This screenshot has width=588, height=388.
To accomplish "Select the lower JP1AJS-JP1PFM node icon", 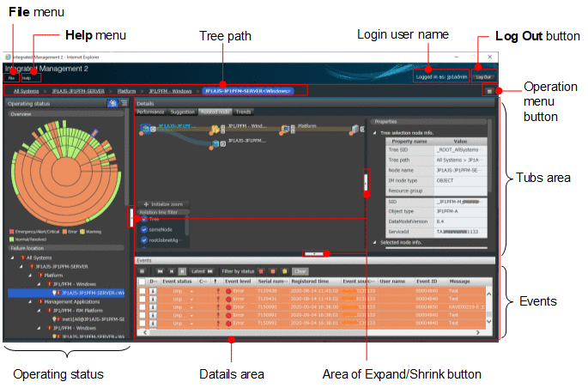I will coord(215,144).
